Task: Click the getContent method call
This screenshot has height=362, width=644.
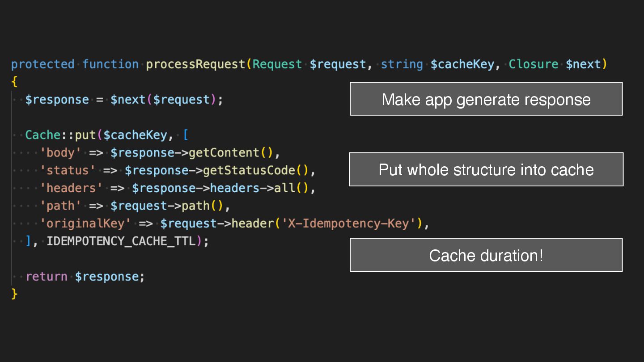Action: click(x=225, y=153)
